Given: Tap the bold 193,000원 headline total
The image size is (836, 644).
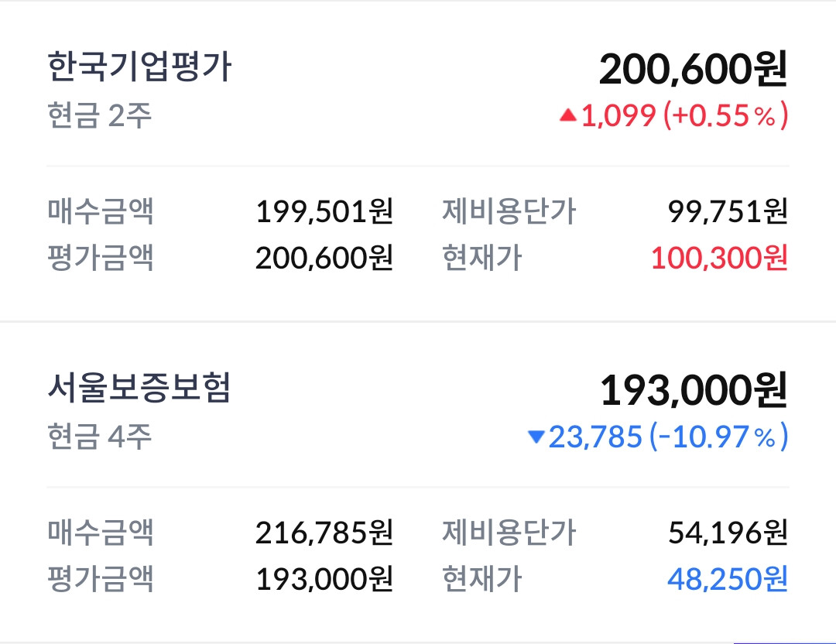Looking at the screenshot, I should click(x=694, y=391).
